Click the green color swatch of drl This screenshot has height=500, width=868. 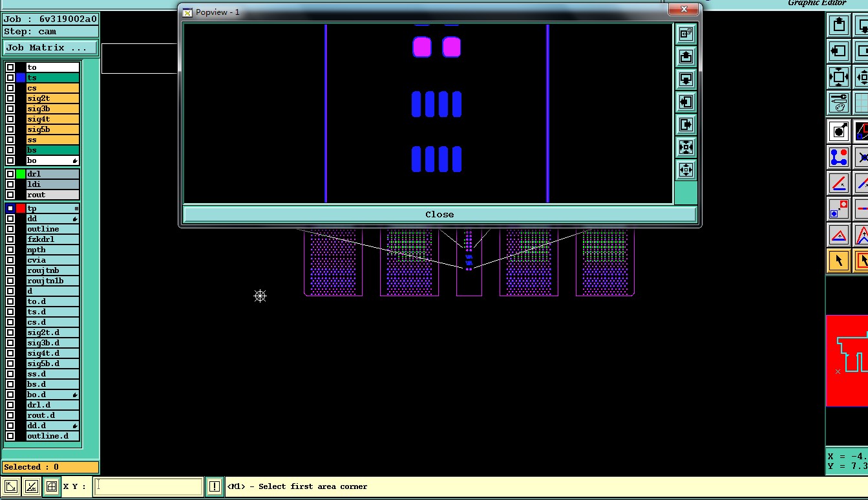click(x=21, y=174)
